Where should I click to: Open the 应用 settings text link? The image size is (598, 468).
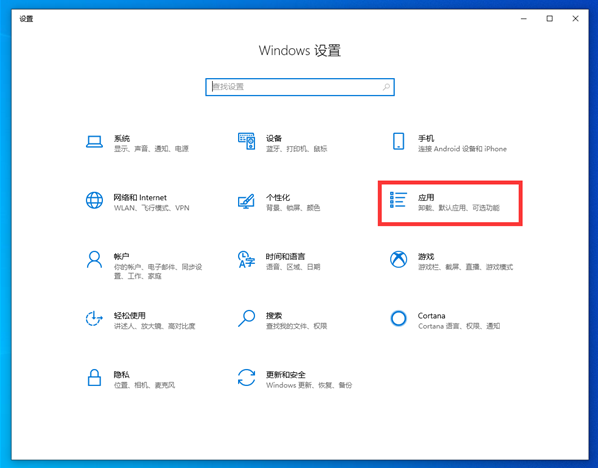(426, 198)
